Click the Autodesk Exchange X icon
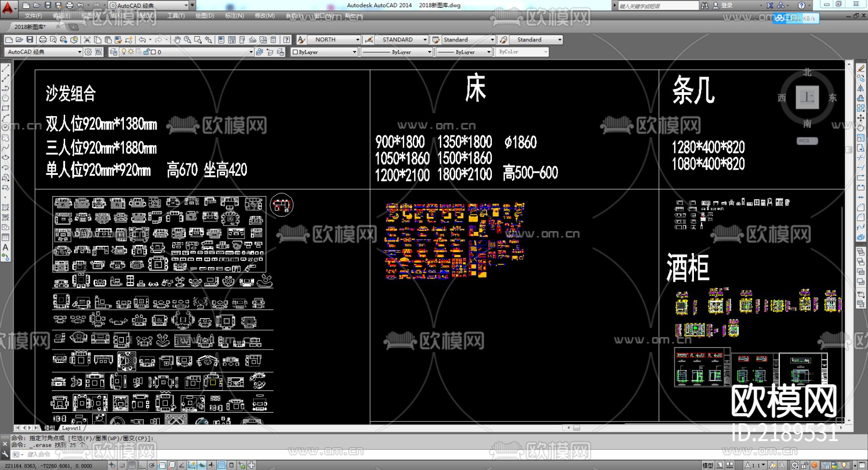Screen dimensions: 868x470 (x=770, y=5)
